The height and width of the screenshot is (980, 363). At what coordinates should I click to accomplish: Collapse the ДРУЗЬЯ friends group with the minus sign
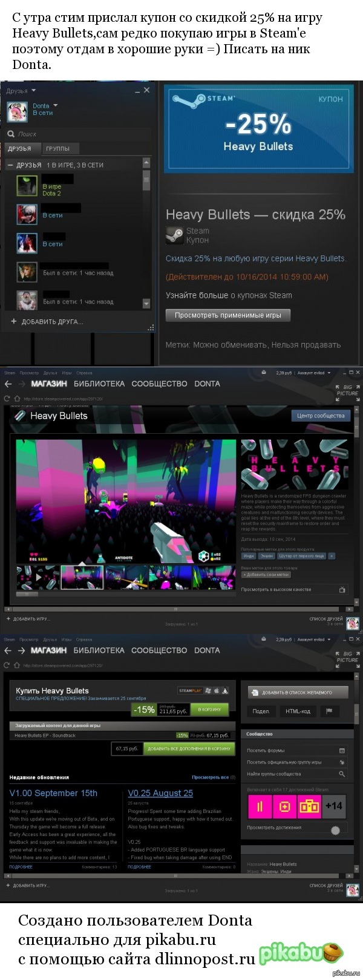(x=10, y=165)
